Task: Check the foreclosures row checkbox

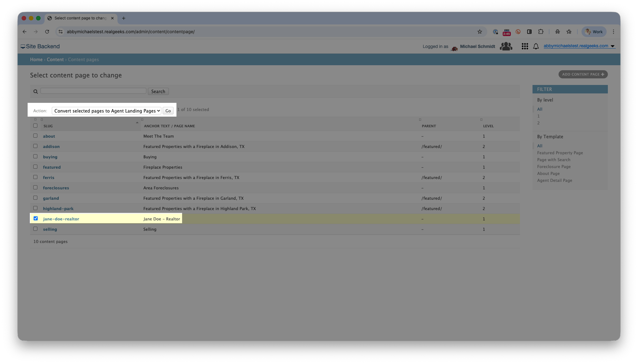Action: click(x=36, y=187)
